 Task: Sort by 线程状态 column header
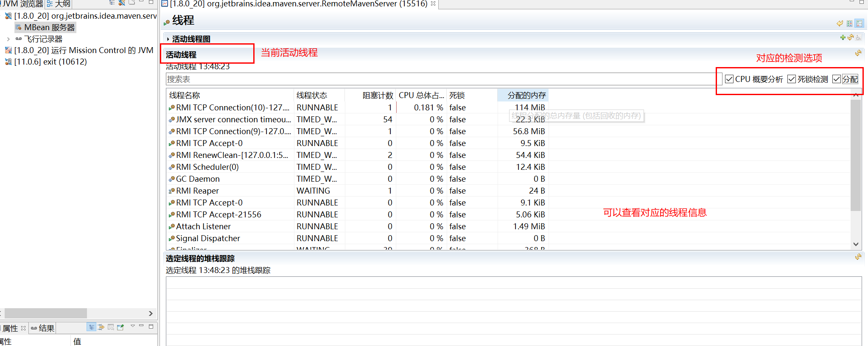pyautogui.click(x=319, y=96)
